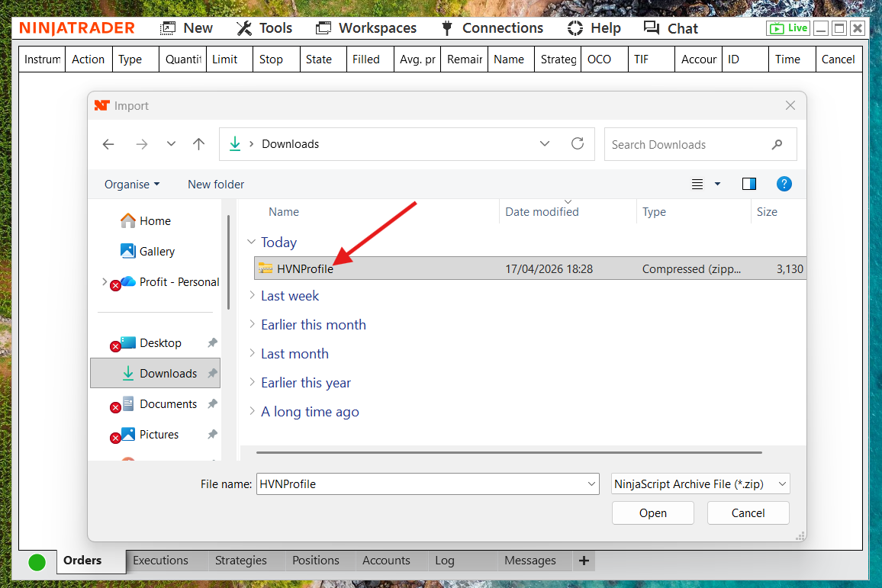Create a New folder
The width and height of the screenshot is (882, 588).
216,185
